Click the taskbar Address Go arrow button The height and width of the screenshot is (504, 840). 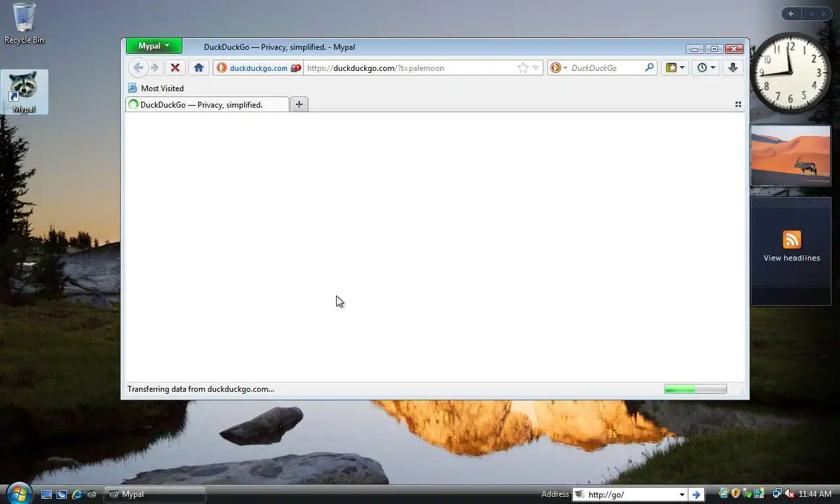coord(696,494)
